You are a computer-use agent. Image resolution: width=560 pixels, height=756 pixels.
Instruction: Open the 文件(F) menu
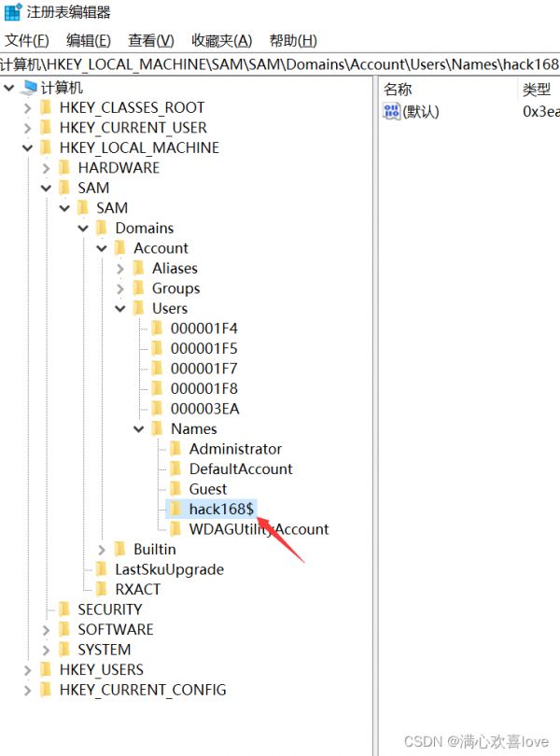[27, 40]
